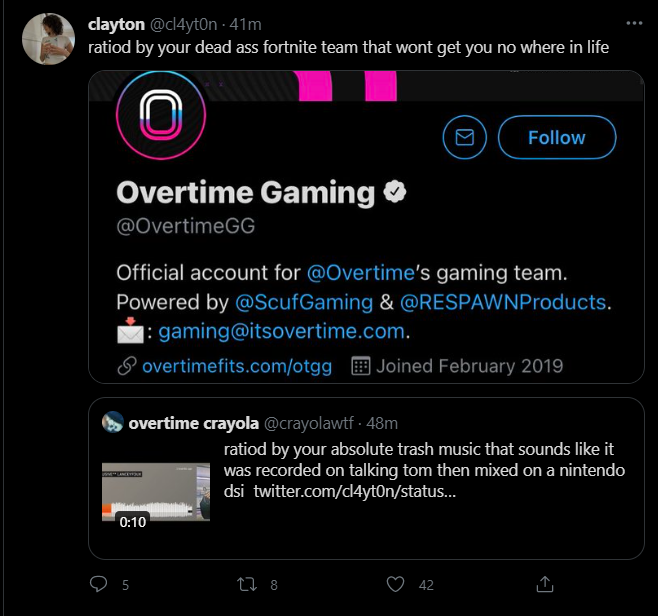
Task: Open the three-dot more options menu
Action: 633,22
